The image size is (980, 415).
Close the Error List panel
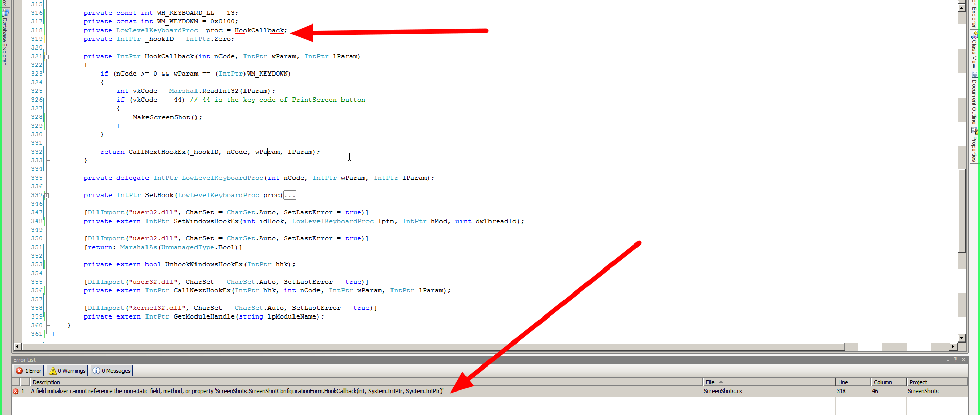point(964,360)
